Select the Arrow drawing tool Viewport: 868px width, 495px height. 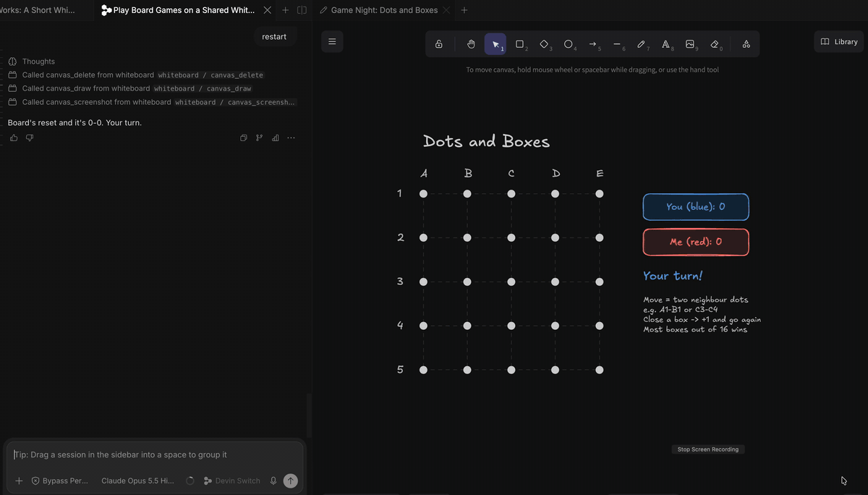pyautogui.click(x=592, y=44)
